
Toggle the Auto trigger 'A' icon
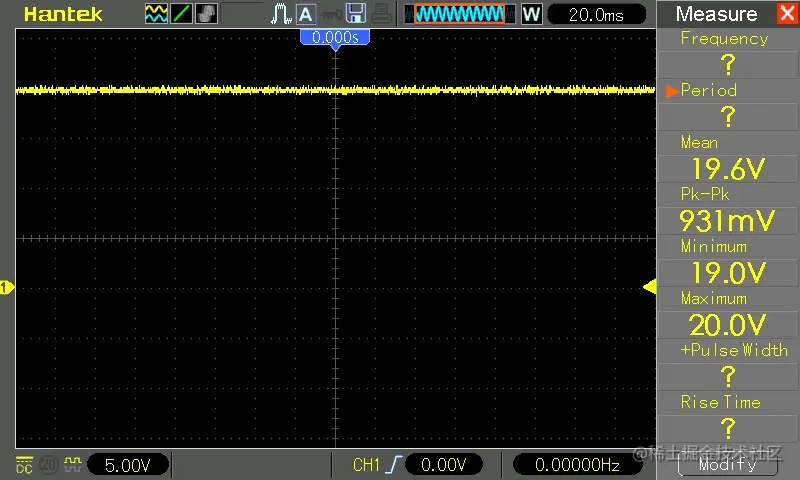click(x=306, y=14)
